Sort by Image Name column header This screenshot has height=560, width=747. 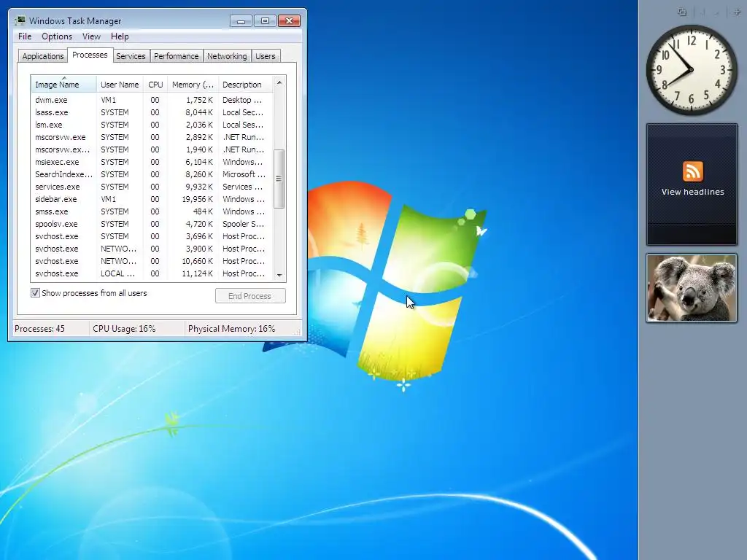64,85
